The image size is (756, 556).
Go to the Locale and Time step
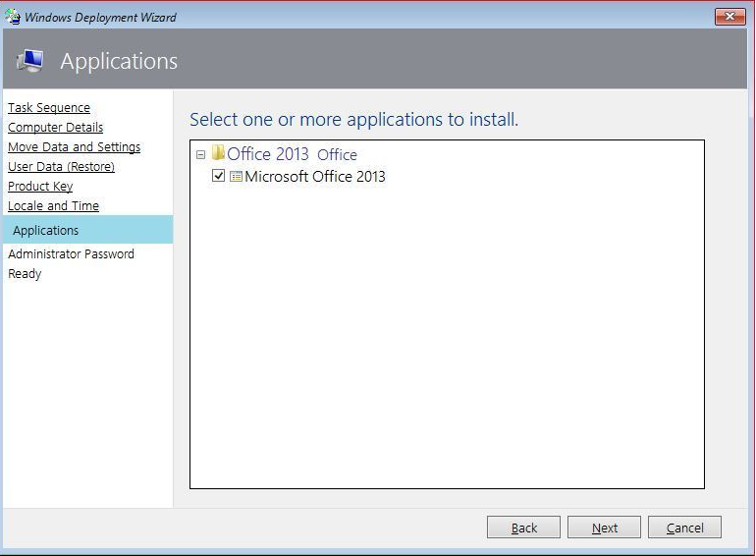[x=53, y=206]
